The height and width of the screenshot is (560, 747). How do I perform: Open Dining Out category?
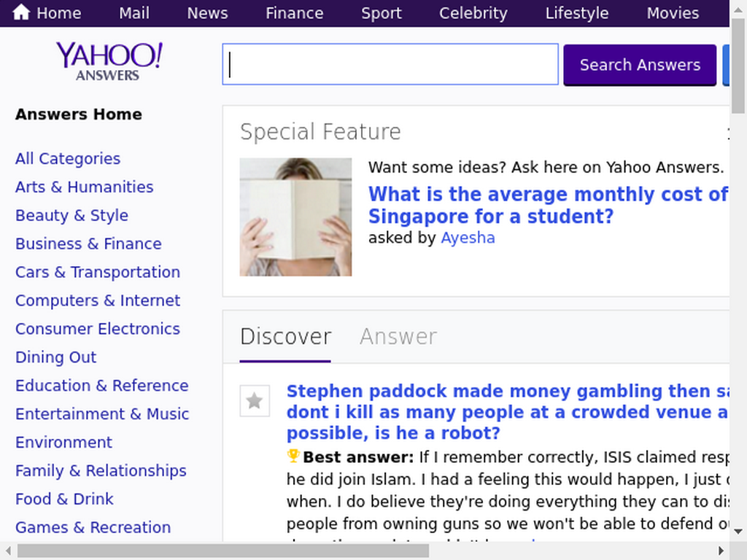point(55,357)
